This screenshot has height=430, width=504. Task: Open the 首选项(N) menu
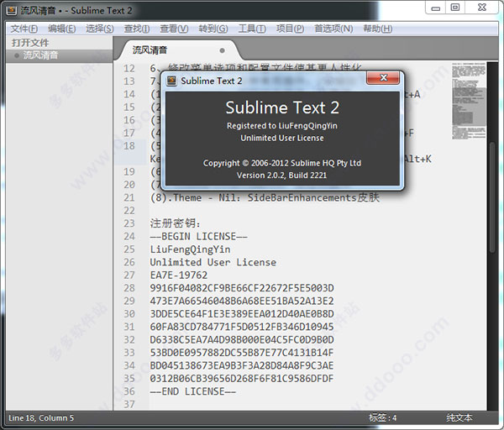[333, 29]
